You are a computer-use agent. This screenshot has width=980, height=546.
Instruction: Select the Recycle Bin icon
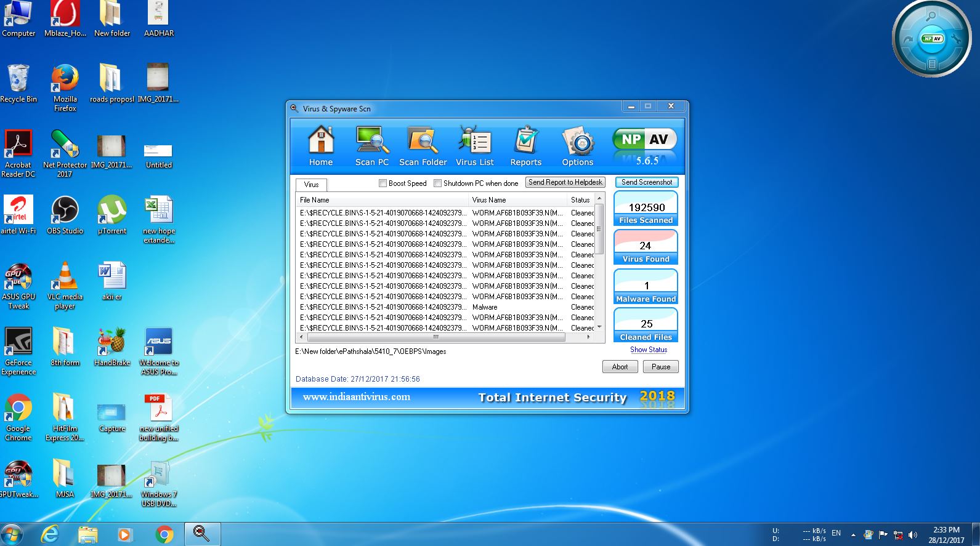18,84
